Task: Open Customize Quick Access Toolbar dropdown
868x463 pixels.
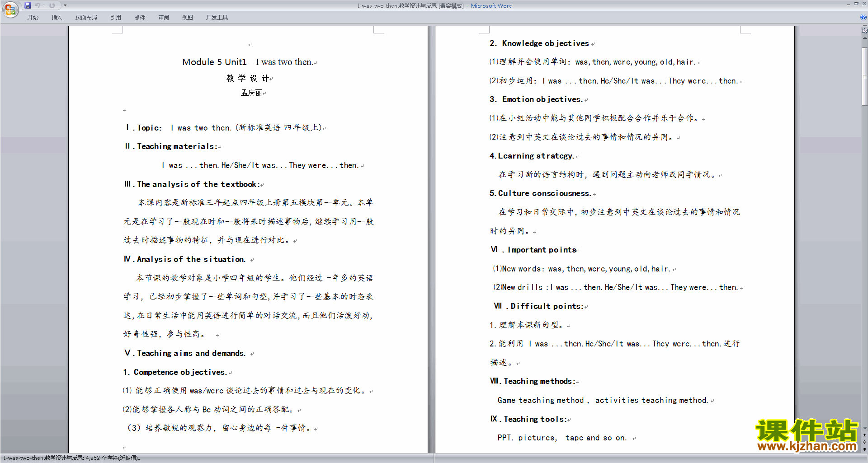Action: 65,5
